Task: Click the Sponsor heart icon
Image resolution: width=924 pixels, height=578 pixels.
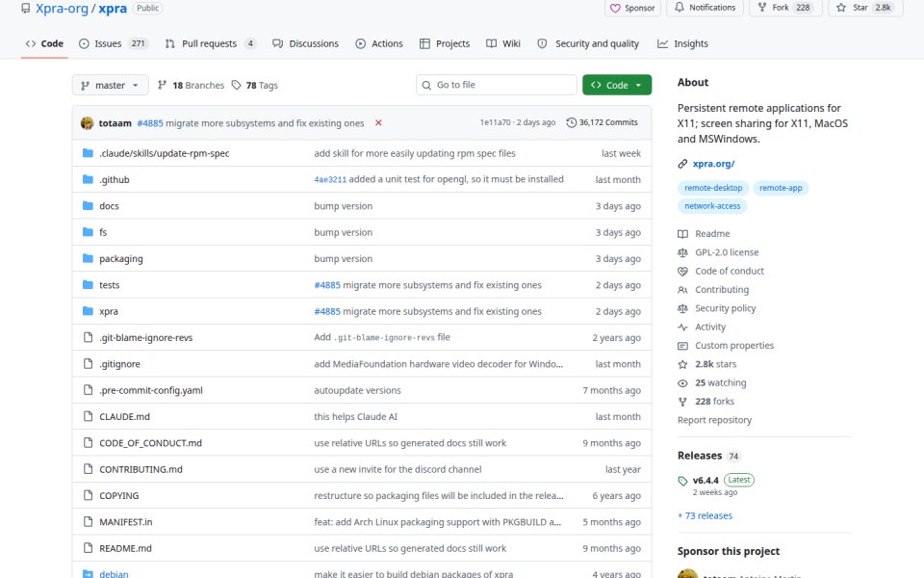Action: pos(615,9)
